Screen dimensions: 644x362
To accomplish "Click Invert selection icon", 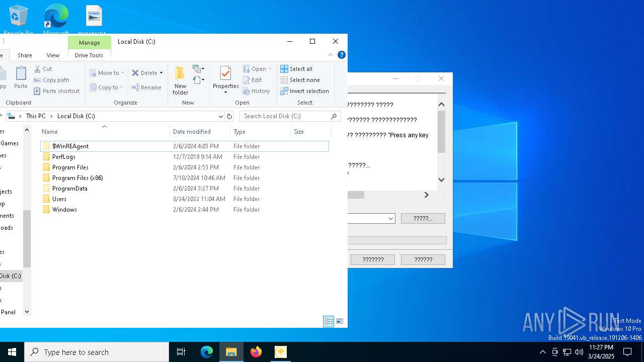I will tap(284, 91).
